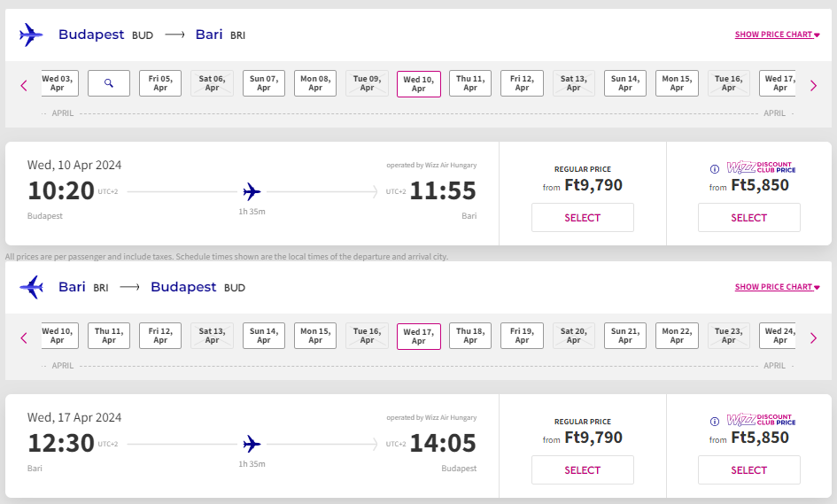Screen dimensions: 837x504
Task: Click the search magnifier date tile
Action: point(109,83)
